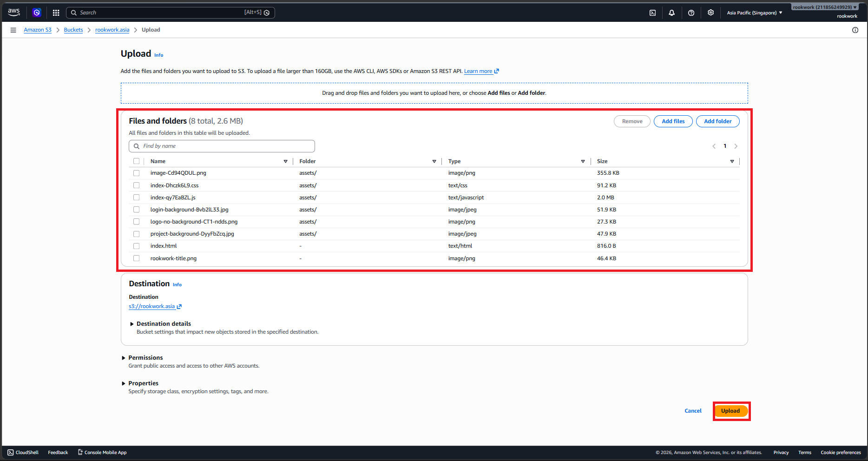Open Info link beside Upload heading
This screenshot has width=868, height=461.
coord(159,55)
